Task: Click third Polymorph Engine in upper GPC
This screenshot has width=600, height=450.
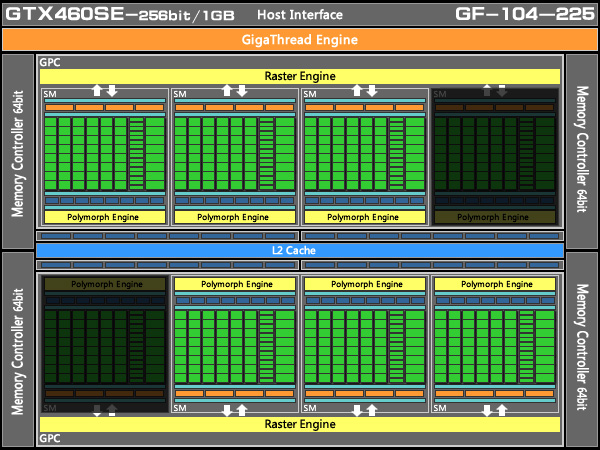Action: click(365, 217)
